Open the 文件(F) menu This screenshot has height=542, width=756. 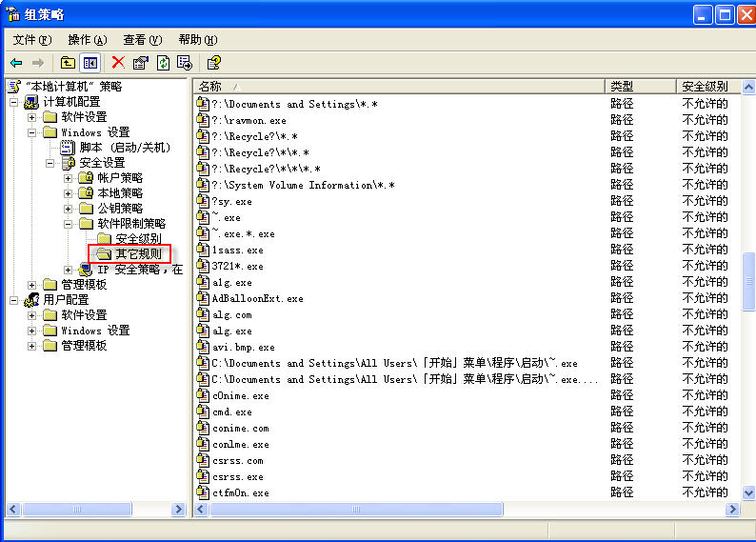point(31,40)
